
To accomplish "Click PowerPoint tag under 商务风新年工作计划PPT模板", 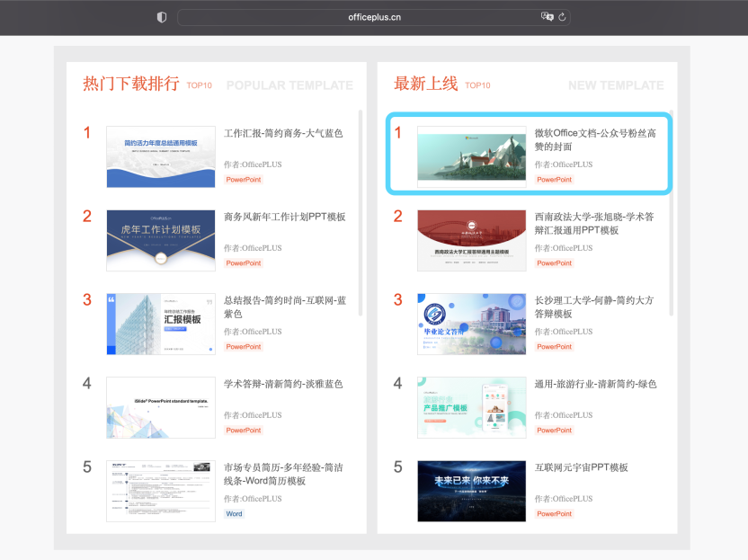I will pos(244,262).
